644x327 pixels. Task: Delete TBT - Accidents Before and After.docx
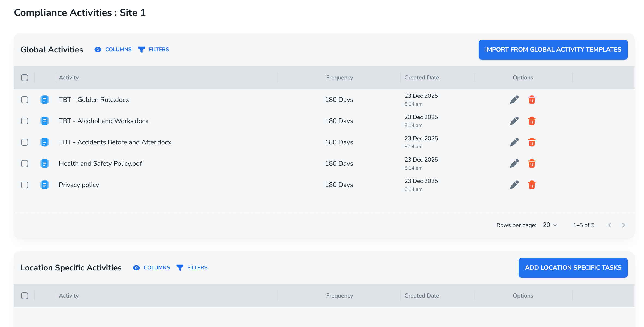(532, 142)
